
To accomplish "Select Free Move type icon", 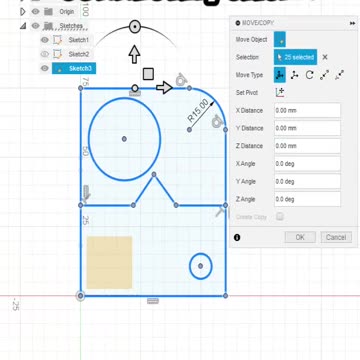I will pos(280,75).
